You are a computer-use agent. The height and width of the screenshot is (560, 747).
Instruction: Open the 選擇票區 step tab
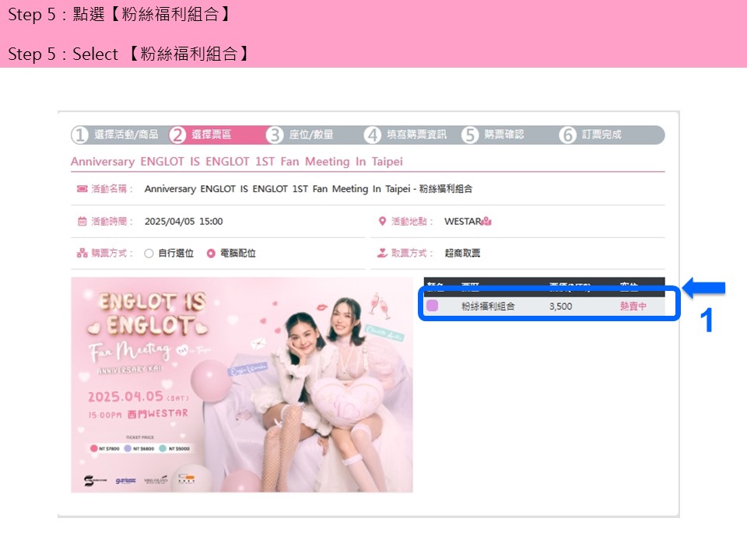click(x=211, y=135)
